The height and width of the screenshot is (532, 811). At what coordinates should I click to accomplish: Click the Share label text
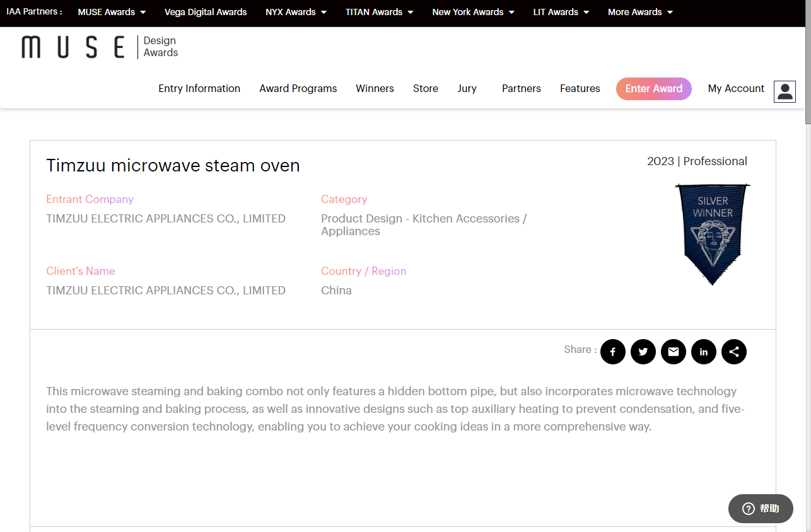pos(580,349)
